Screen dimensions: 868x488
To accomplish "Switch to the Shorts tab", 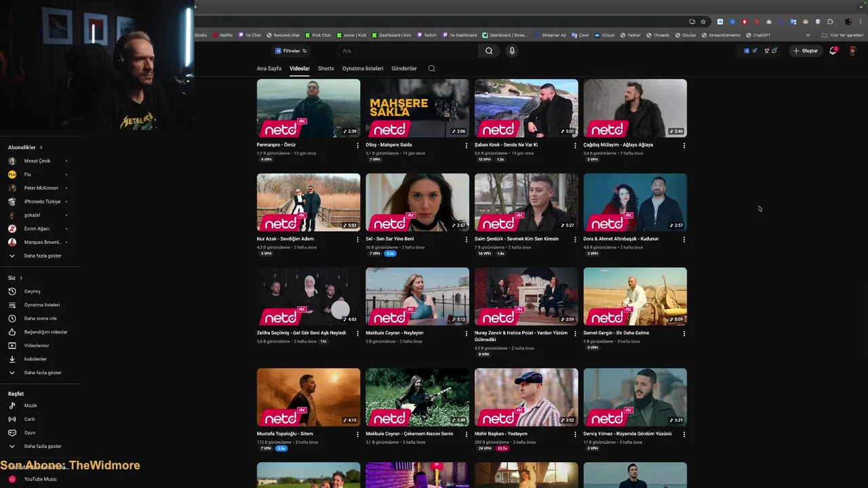I will coord(326,68).
